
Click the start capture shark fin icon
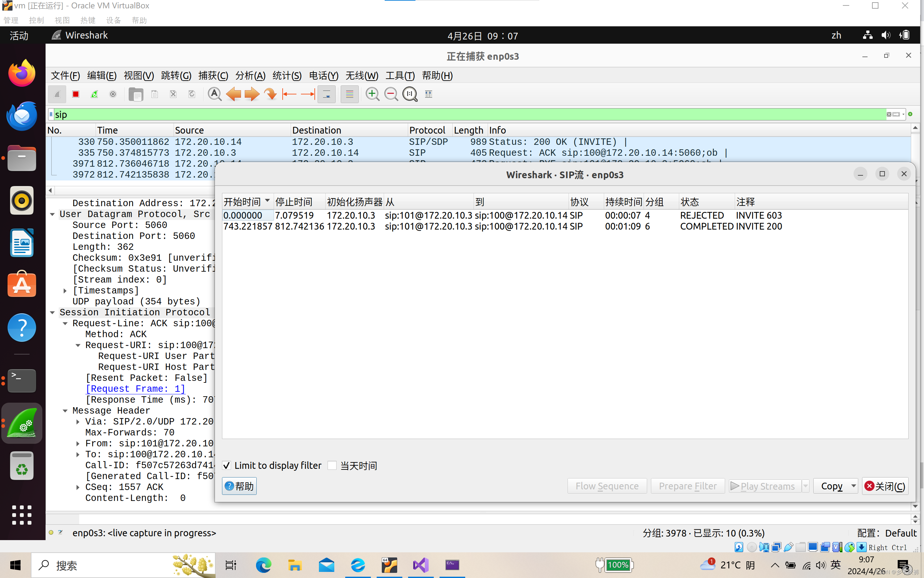point(57,94)
